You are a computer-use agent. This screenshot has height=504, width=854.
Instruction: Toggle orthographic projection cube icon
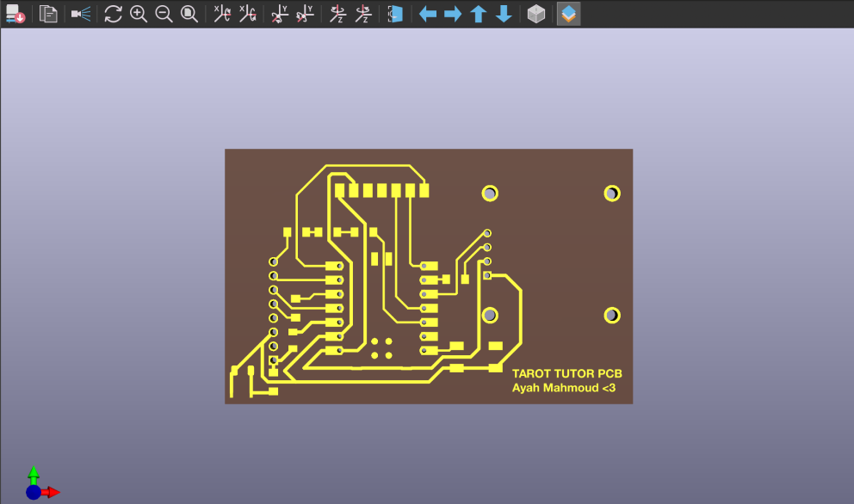coord(536,14)
